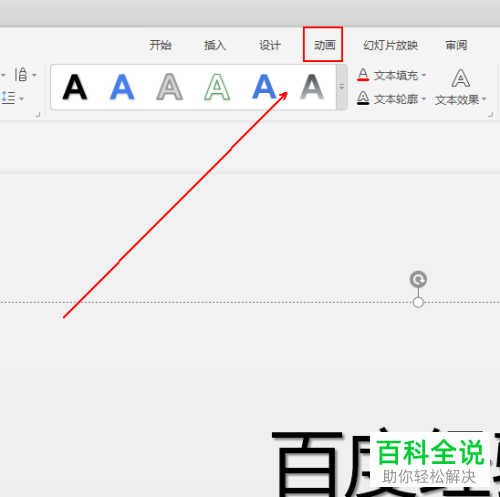Apply the first solid blue A style

pyautogui.click(x=122, y=87)
